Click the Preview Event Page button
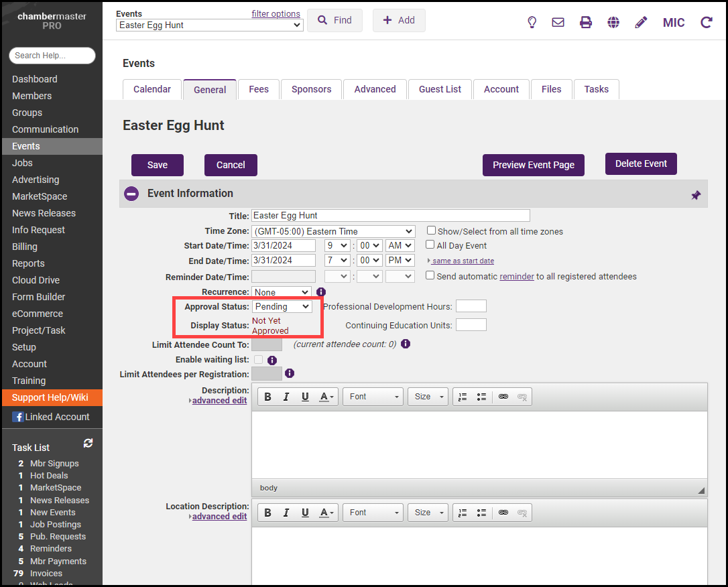Screen dimensions: 728x587 [x=533, y=165]
